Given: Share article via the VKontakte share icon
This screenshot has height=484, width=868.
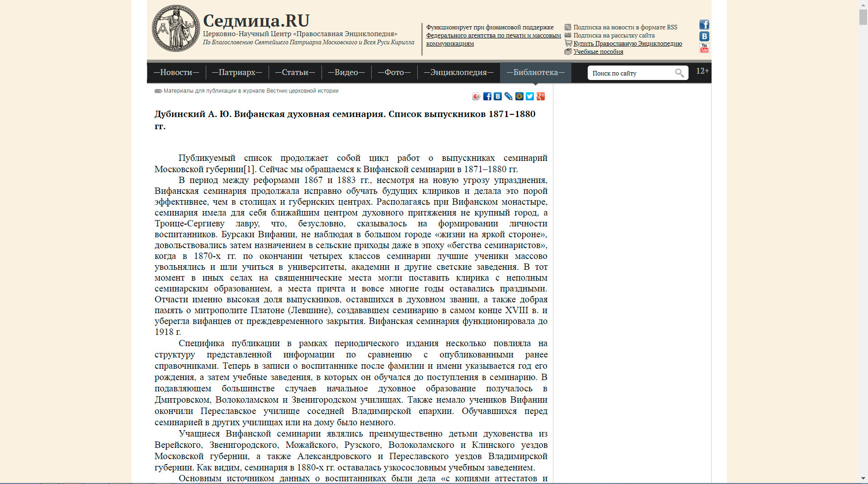Looking at the screenshot, I should tap(498, 96).
